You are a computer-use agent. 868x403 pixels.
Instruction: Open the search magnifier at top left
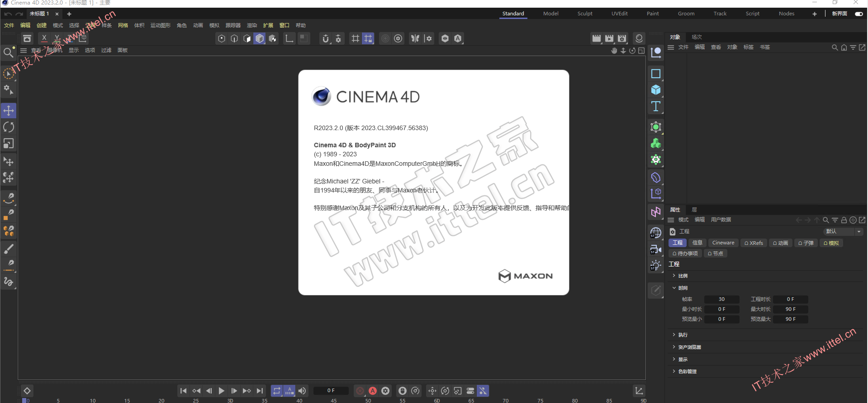(8, 53)
